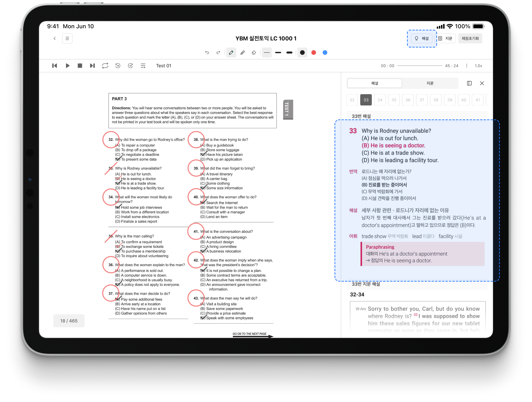This screenshot has height=402, width=532.
Task: Redo the last stroke
Action: click(x=218, y=53)
